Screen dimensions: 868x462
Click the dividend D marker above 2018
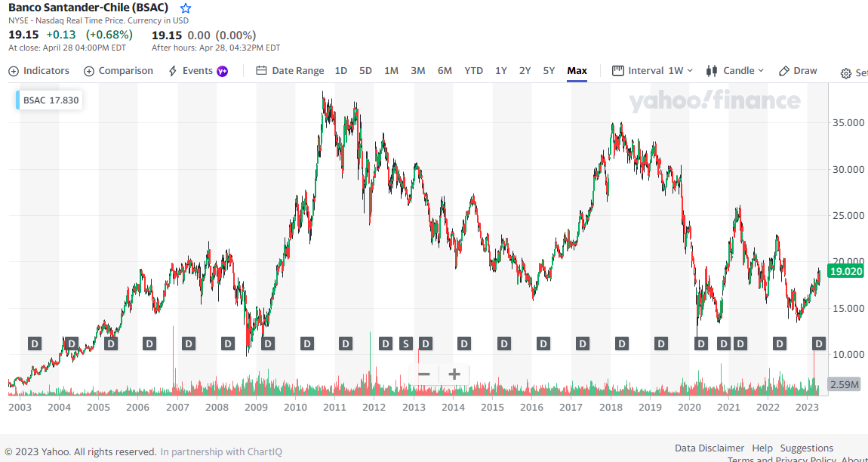[622, 343]
